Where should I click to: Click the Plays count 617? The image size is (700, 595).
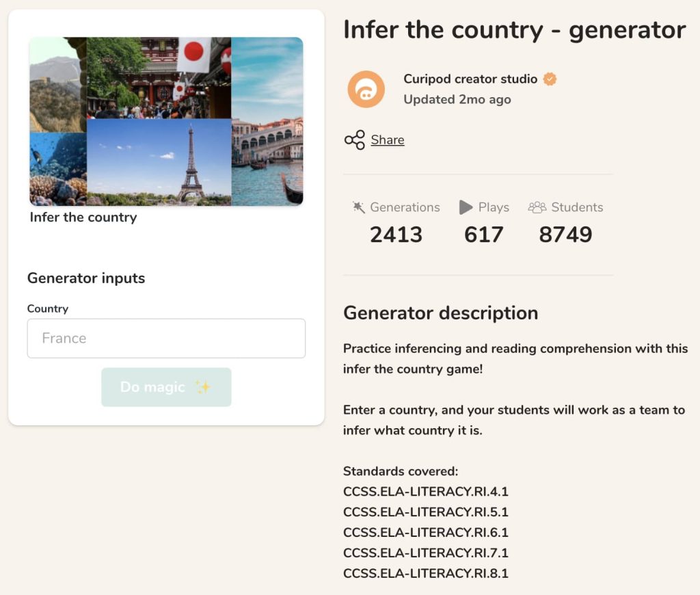483,235
